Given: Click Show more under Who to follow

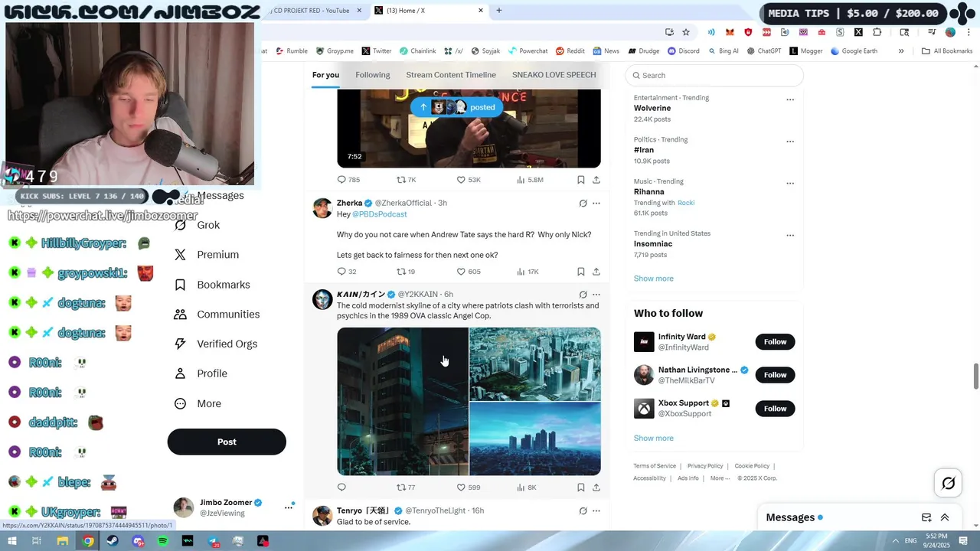Looking at the screenshot, I should 653,439.
